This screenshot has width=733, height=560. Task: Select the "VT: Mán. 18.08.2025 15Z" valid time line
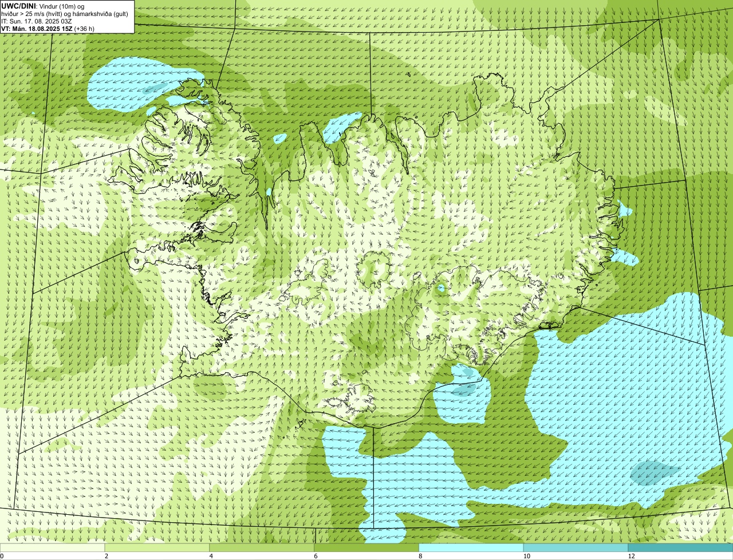pos(48,29)
